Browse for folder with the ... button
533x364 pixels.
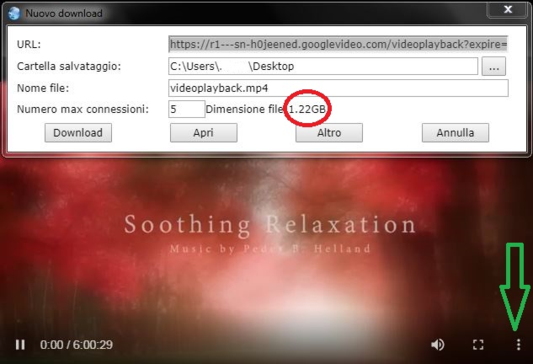pyautogui.click(x=494, y=66)
